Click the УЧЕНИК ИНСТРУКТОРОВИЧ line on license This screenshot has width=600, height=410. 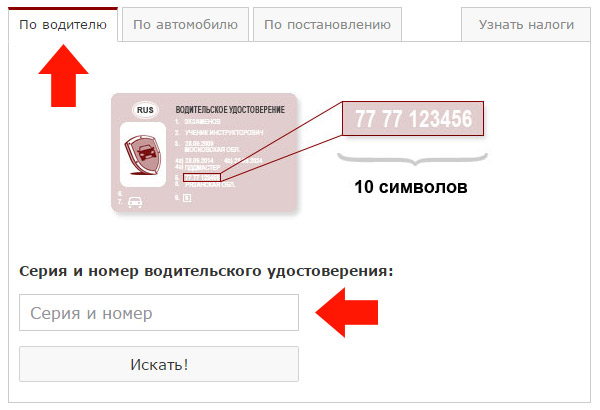tap(224, 132)
